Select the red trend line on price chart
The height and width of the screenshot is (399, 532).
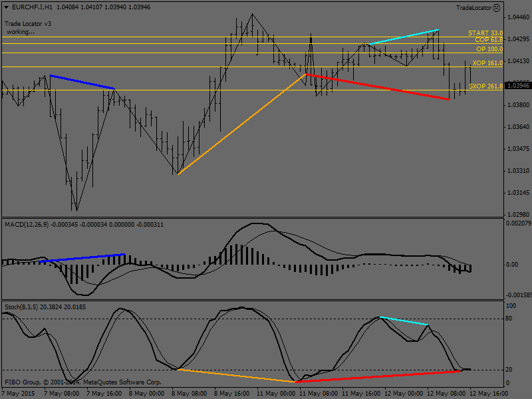(x=377, y=86)
